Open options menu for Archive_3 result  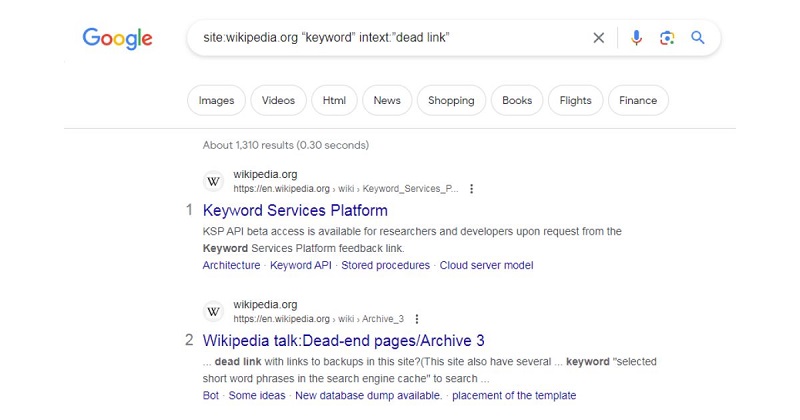point(417,319)
